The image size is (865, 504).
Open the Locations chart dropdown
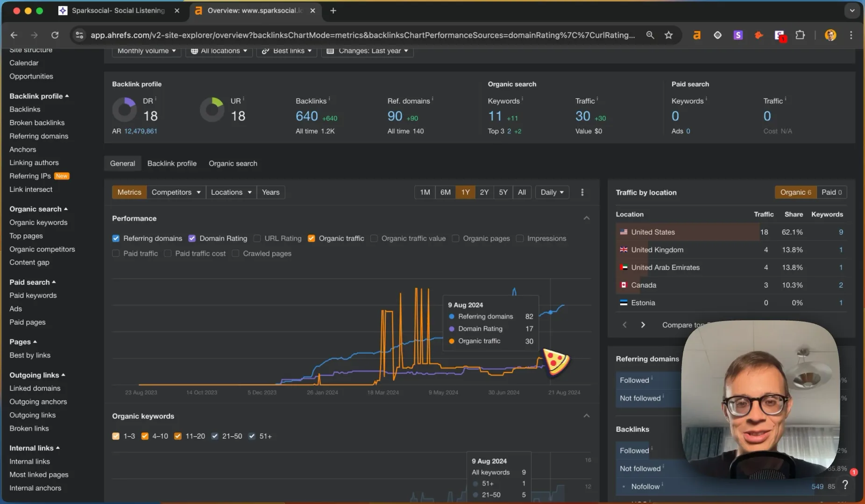[231, 192]
